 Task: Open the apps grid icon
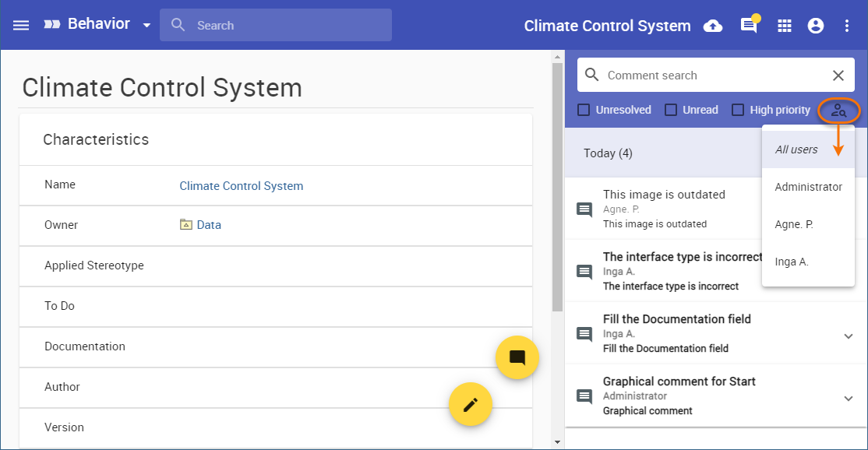point(785,26)
